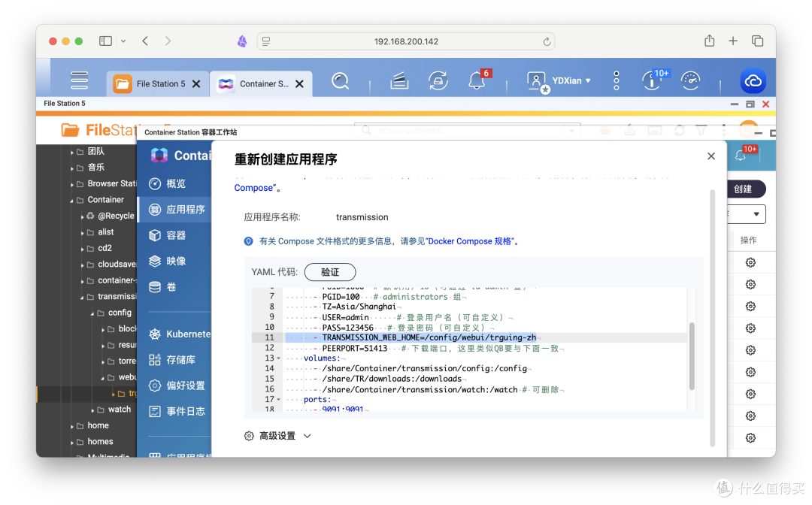This screenshot has height=505, width=812.
Task: Collapse the volumes block at line 13
Action: (279, 358)
